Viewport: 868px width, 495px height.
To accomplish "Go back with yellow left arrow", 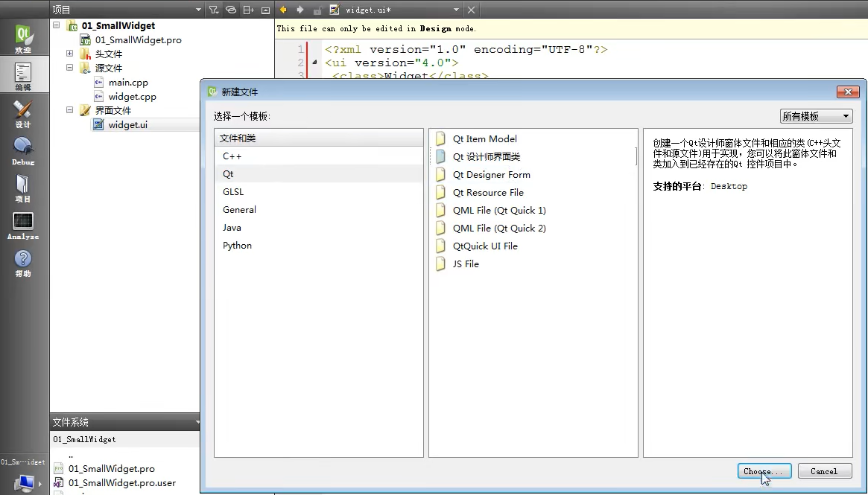I will 283,10.
